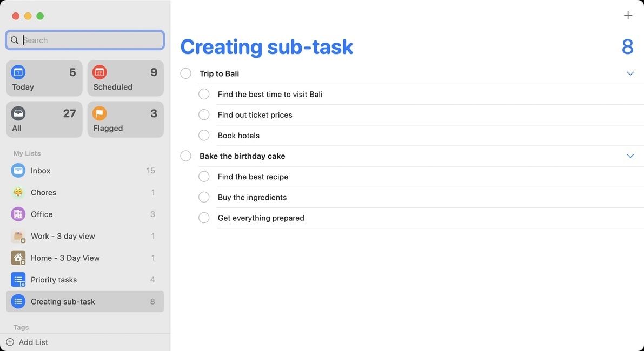
Task: Open the Chores list via its emoji icon
Action: tap(18, 192)
